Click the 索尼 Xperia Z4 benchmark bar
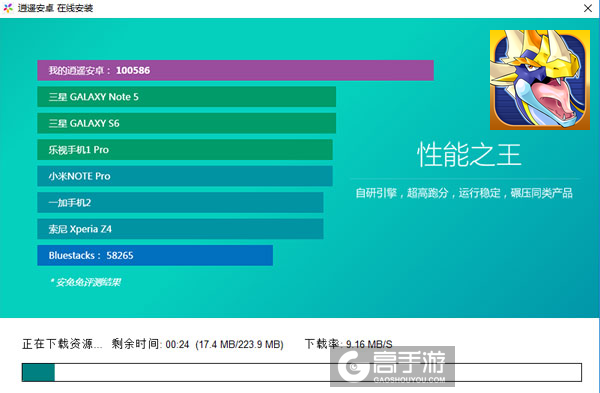Image resolution: width=600 pixels, height=393 pixels. pyautogui.click(x=180, y=229)
